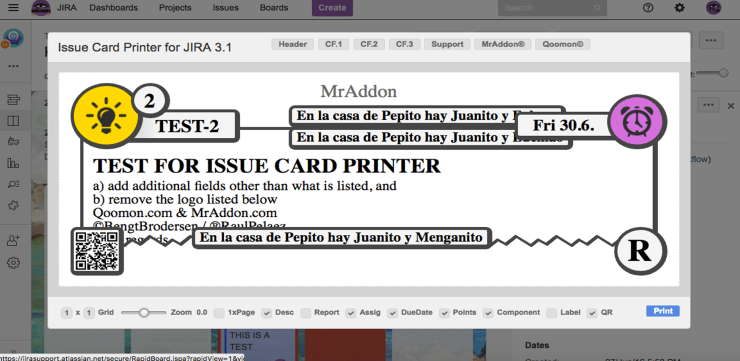Click the blue Print button
Screen dimensions: 740x361
(663, 311)
